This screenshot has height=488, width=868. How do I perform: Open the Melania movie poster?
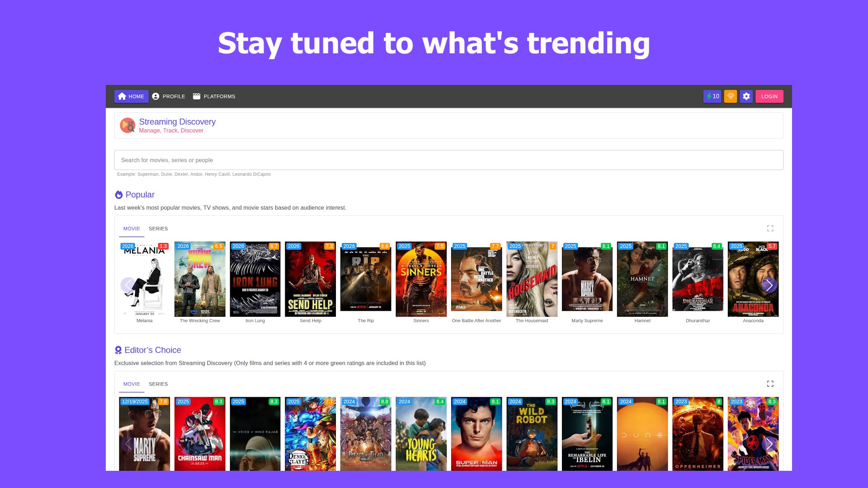[x=145, y=279]
